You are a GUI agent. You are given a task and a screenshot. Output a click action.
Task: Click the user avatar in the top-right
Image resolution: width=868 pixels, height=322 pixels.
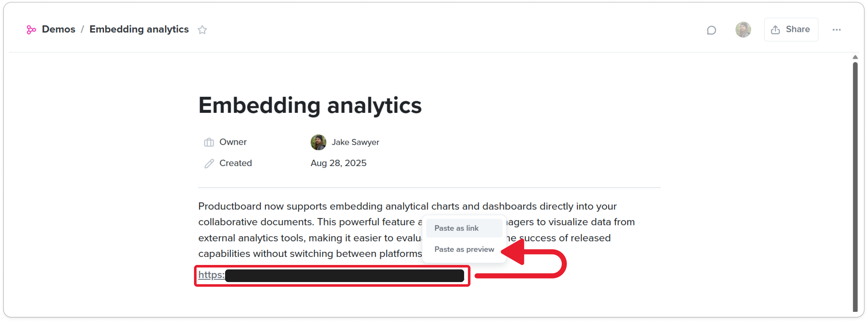(743, 29)
